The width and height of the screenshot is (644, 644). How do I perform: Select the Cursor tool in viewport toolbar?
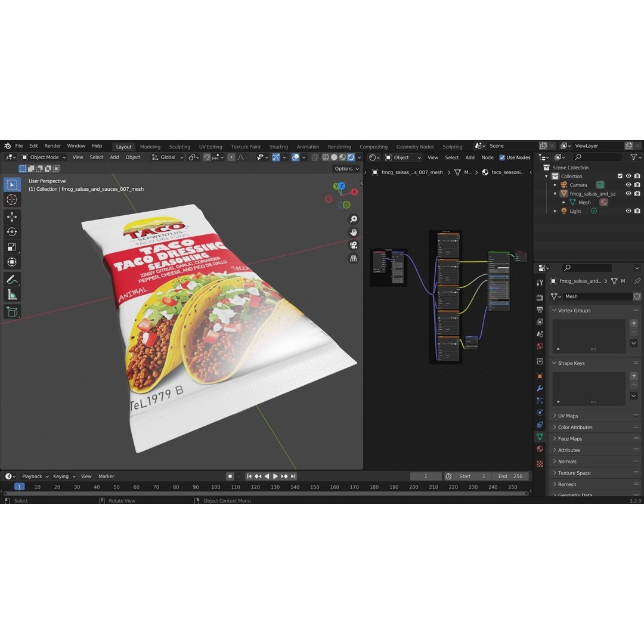pos(12,200)
